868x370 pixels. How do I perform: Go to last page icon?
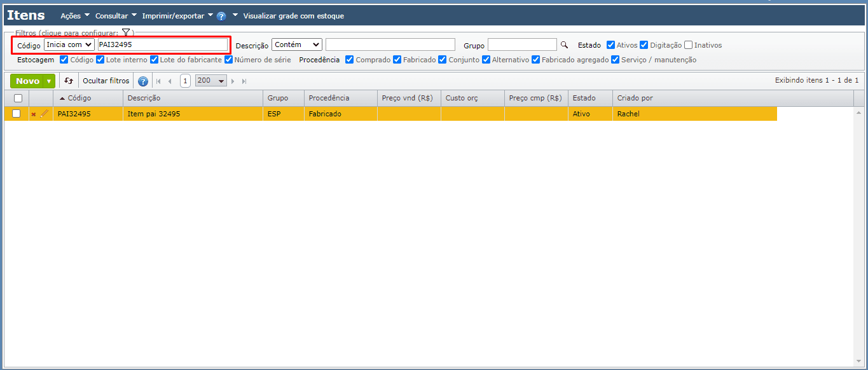click(x=244, y=81)
